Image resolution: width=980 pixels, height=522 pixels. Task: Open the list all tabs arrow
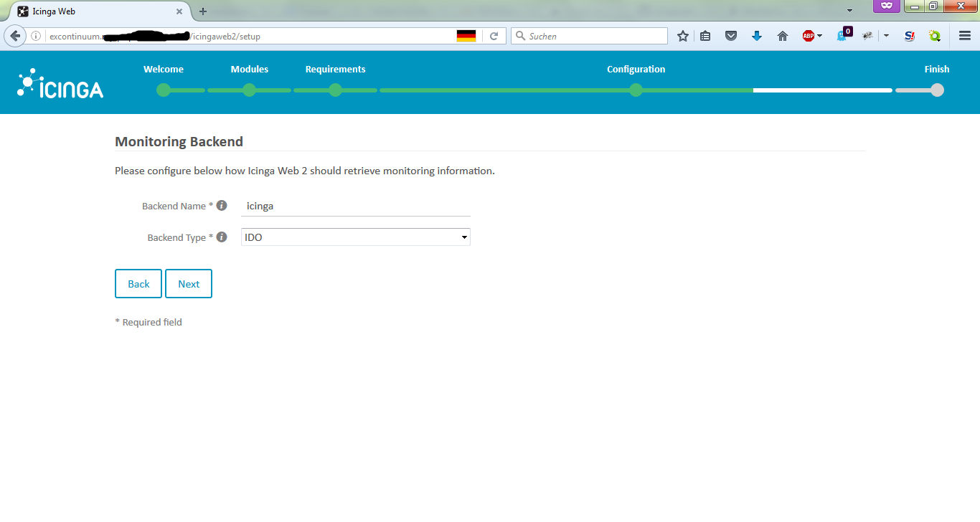point(849,11)
